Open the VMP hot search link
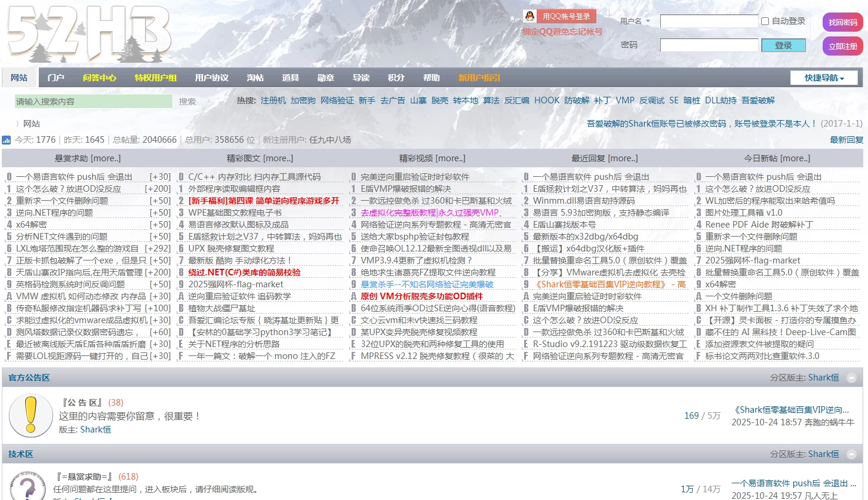Screen dimensions: 868x500 [625, 100]
